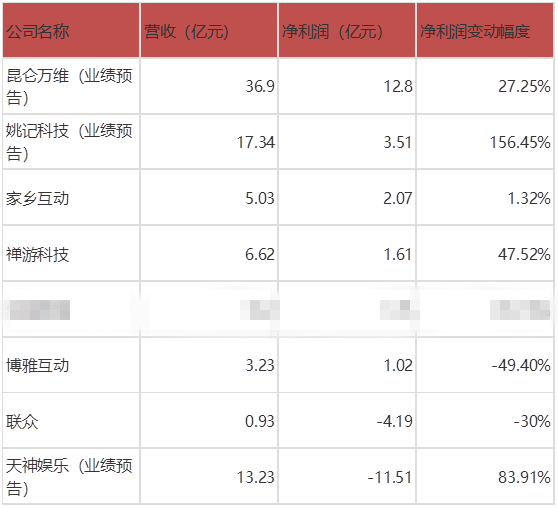Click the revenue value 17.34
The height and width of the screenshot is (508, 558).
(x=256, y=142)
